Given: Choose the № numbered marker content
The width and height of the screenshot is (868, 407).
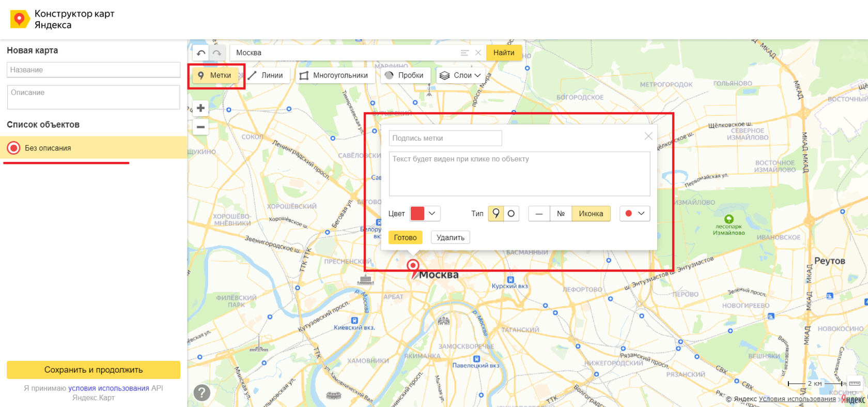Looking at the screenshot, I should (x=561, y=214).
